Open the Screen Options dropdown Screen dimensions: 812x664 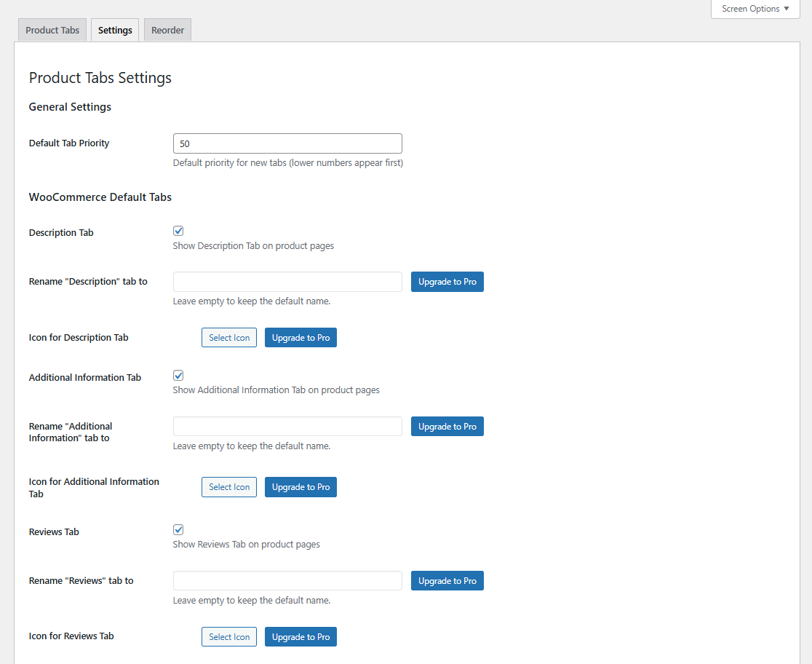pyautogui.click(x=755, y=9)
